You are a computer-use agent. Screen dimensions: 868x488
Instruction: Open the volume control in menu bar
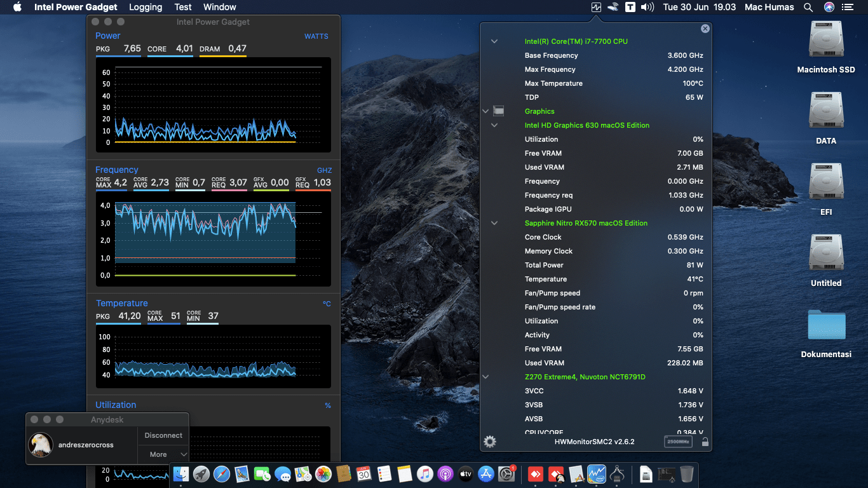(x=648, y=7)
